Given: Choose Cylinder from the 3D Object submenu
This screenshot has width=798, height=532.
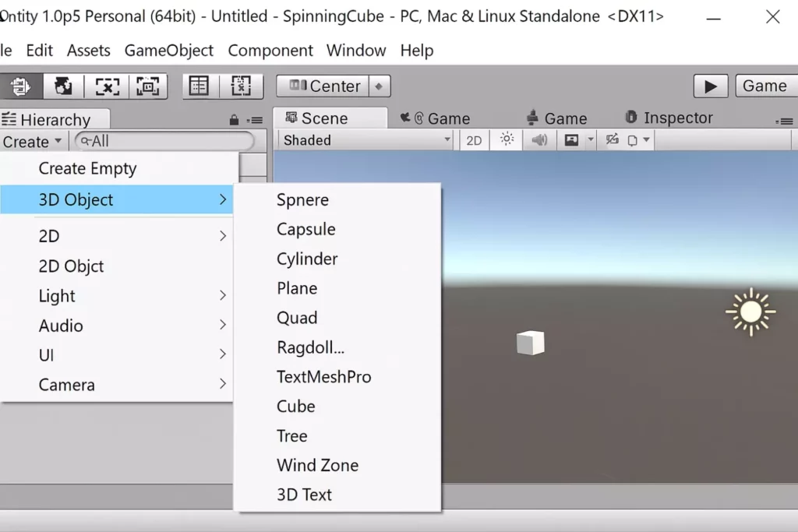Looking at the screenshot, I should click(337, 259).
